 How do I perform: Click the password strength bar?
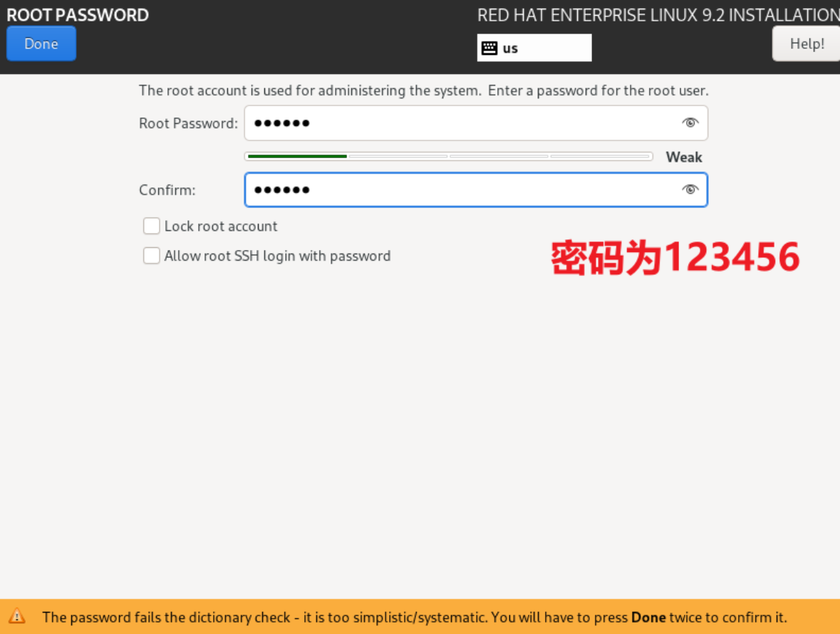pyautogui.click(x=448, y=156)
